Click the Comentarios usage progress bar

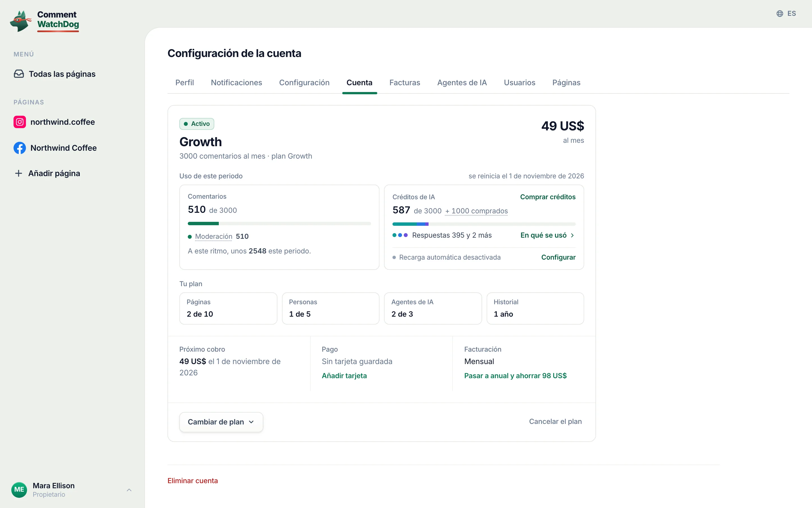pos(279,224)
